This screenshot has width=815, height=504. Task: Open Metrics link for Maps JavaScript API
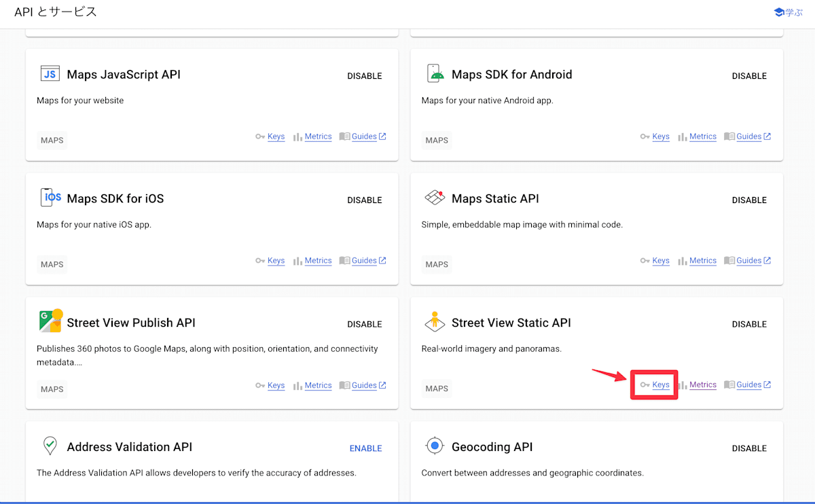pos(318,137)
